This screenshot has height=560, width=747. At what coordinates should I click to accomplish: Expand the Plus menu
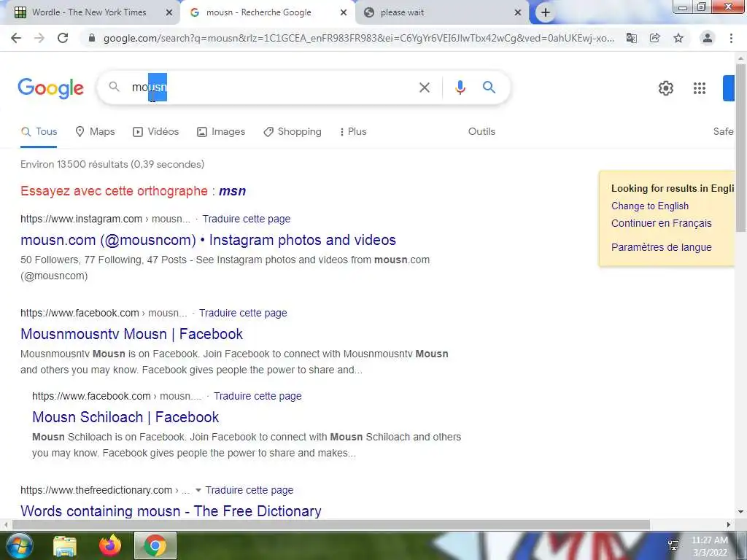coord(353,132)
